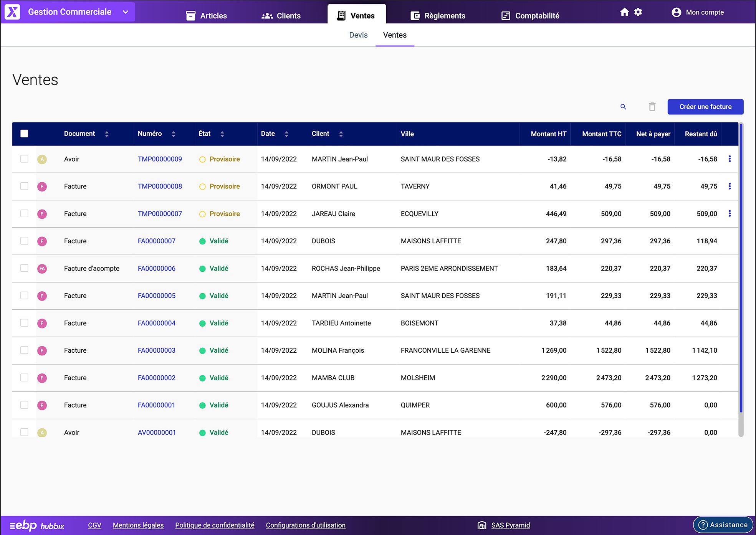Sort the table by Date column
This screenshot has width=756, height=535.
(x=286, y=134)
